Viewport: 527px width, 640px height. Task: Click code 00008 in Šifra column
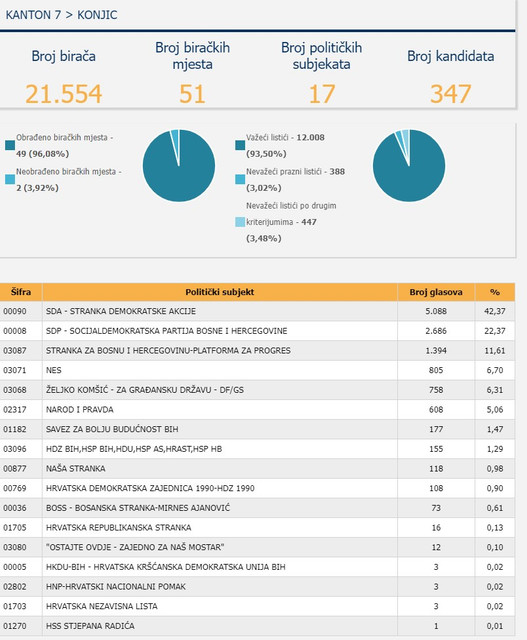[15, 331]
